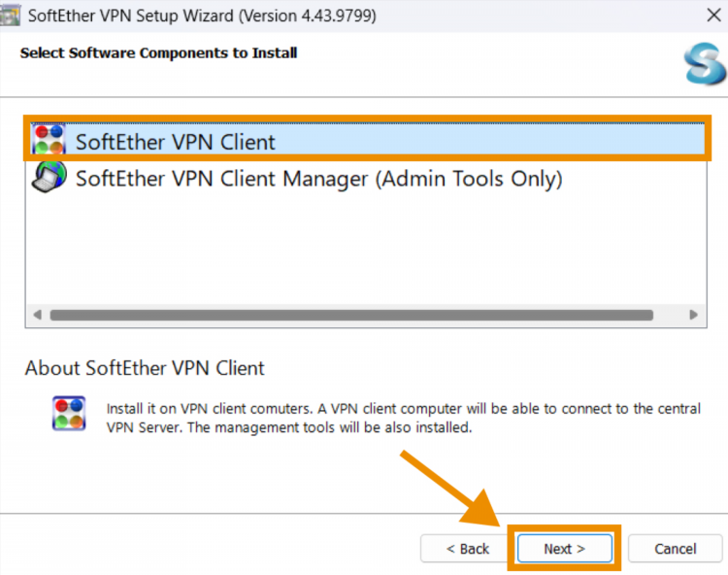
Task: Click the About SoftEther VPN Client heading
Action: pos(145,368)
